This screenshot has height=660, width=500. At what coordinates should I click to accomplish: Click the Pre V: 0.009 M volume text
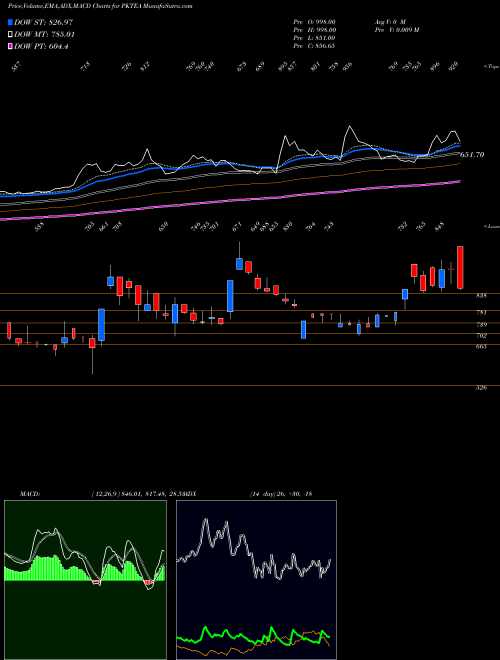click(x=396, y=30)
